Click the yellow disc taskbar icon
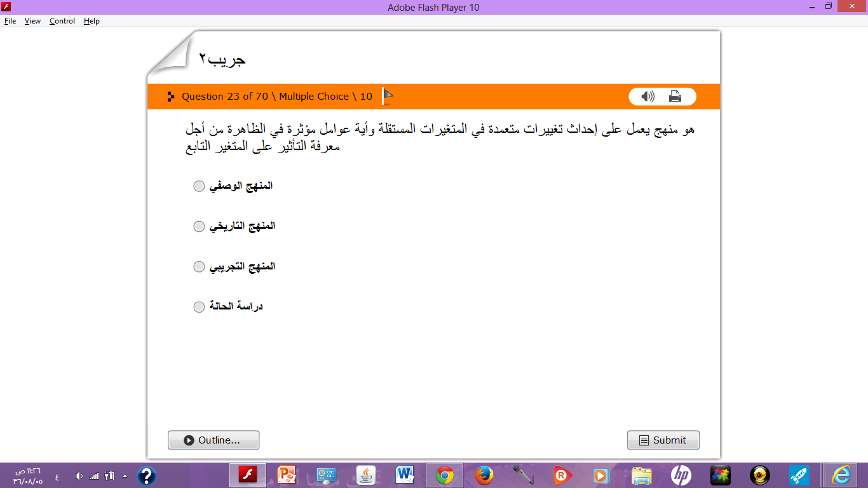Image resolution: width=868 pixels, height=488 pixels. click(759, 475)
